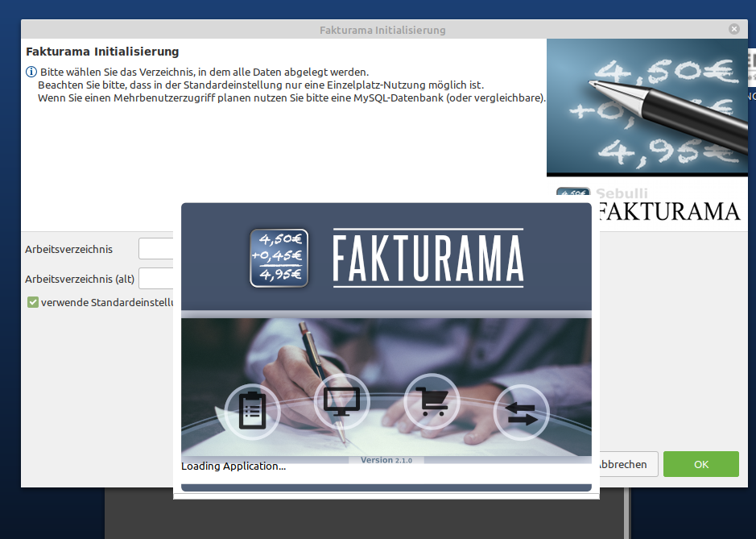Focus the Arbeitsverzeichnis input field
This screenshot has height=539, width=756.
155,249
